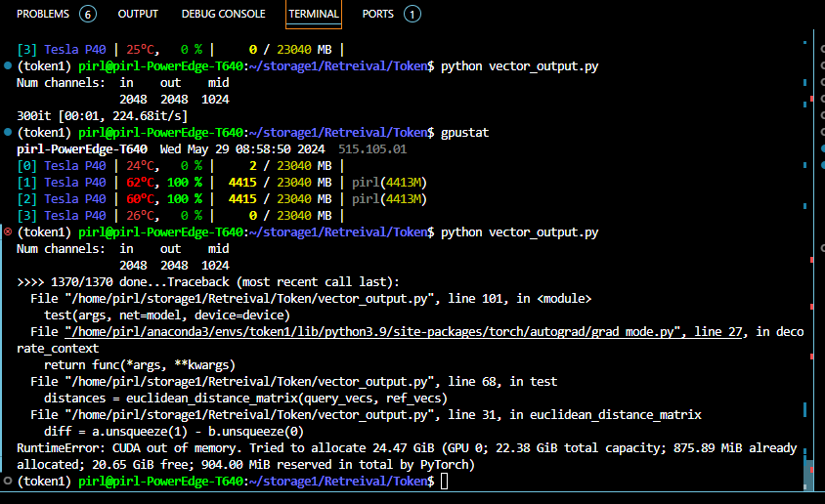Open the grad_mode.py line 27 file link
This screenshot has height=504, width=825.
pos(404,332)
